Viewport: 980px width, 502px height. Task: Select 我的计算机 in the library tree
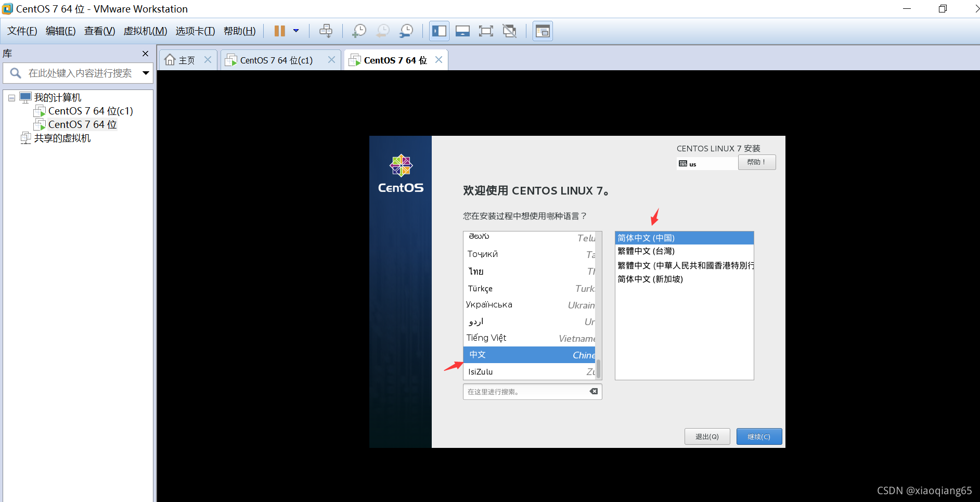[x=57, y=98]
